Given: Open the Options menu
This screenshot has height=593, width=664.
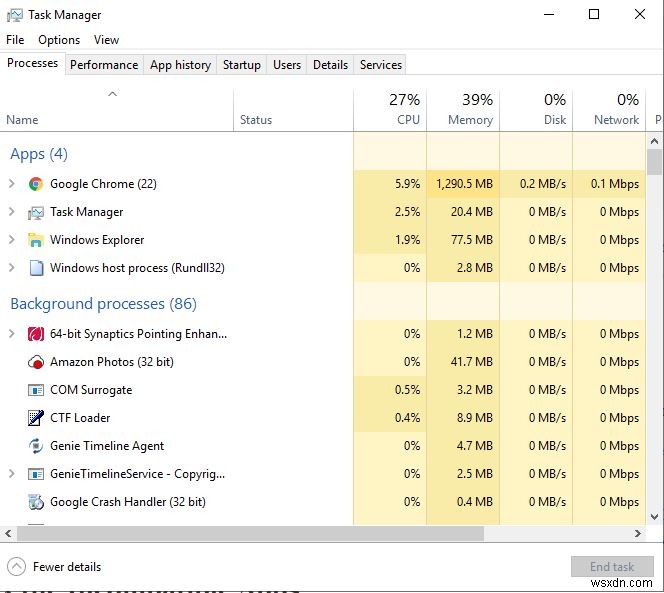Looking at the screenshot, I should pos(59,40).
